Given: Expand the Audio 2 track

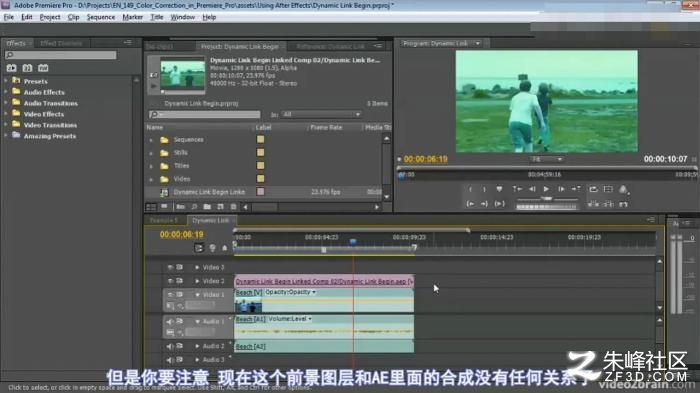Looking at the screenshot, I should coord(197,346).
